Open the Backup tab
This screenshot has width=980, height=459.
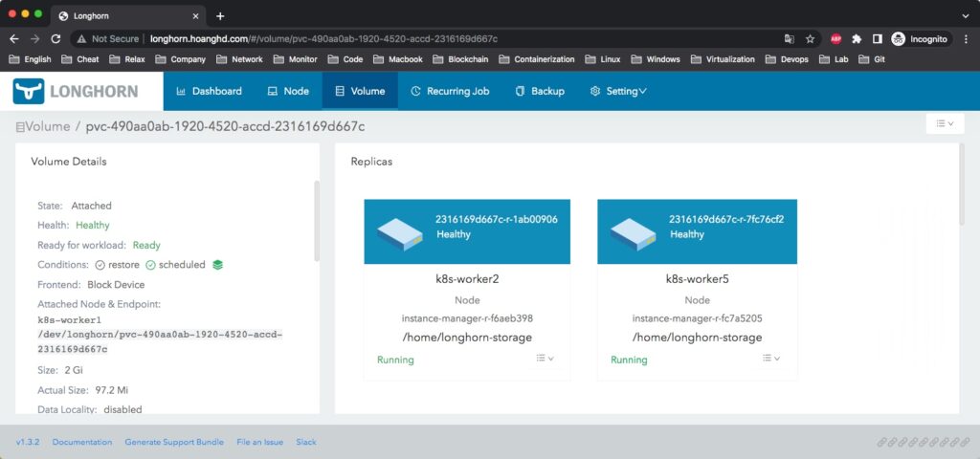[540, 91]
